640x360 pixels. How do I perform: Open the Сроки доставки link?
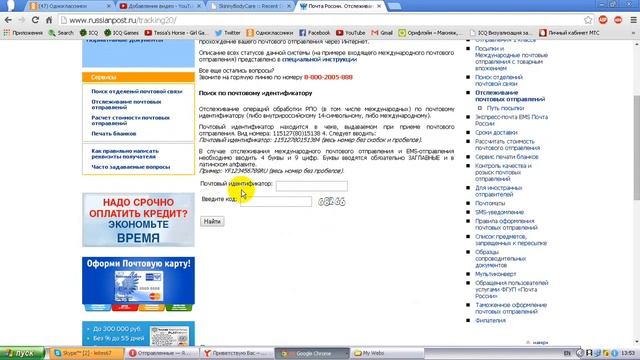496,133
